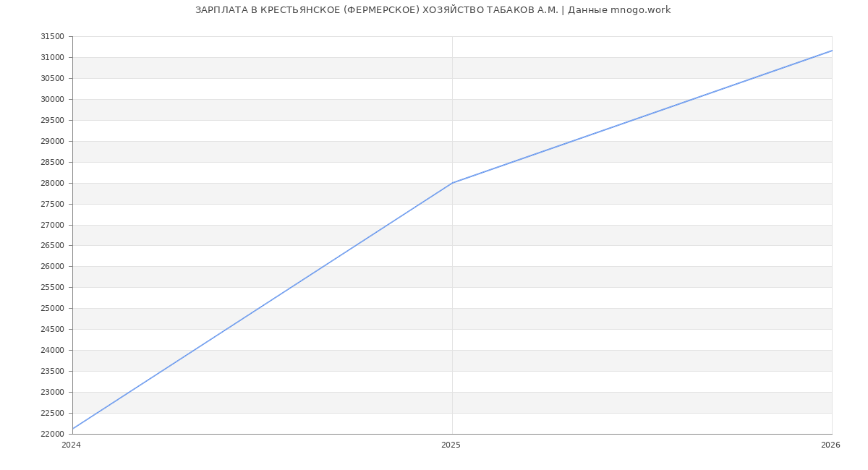
Task: Select the 2025 x-axis label
Action: click(x=451, y=445)
